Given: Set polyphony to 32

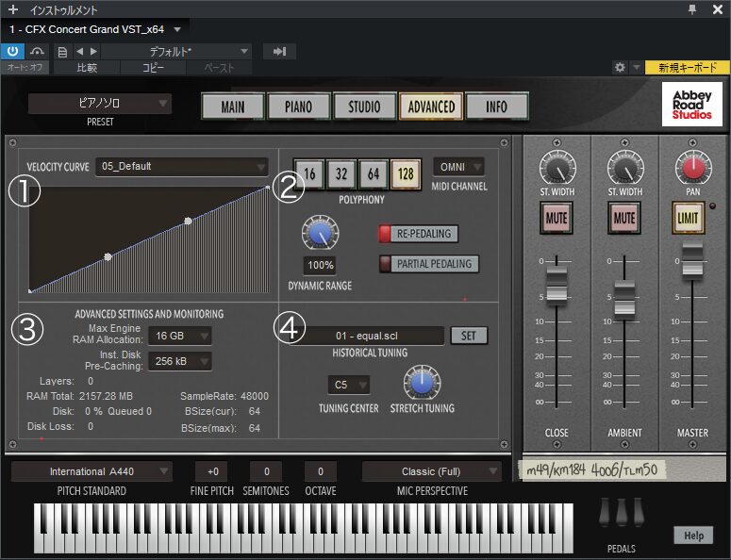Looking at the screenshot, I should (341, 174).
